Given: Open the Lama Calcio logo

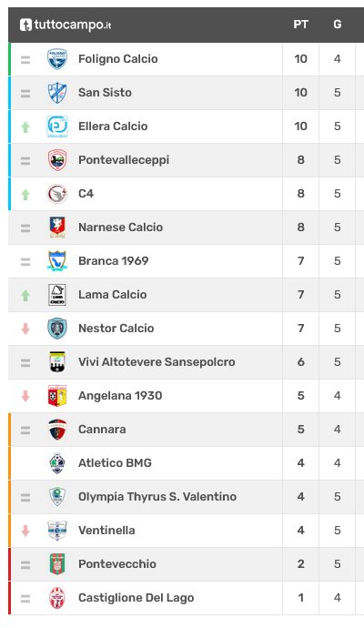Looking at the screenshot, I should (57, 294).
